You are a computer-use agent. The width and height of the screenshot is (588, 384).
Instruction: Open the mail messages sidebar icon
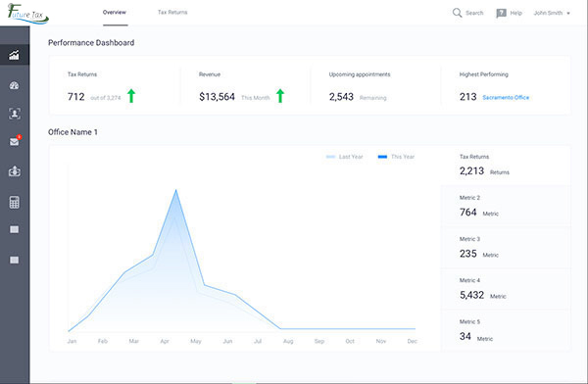pos(15,142)
